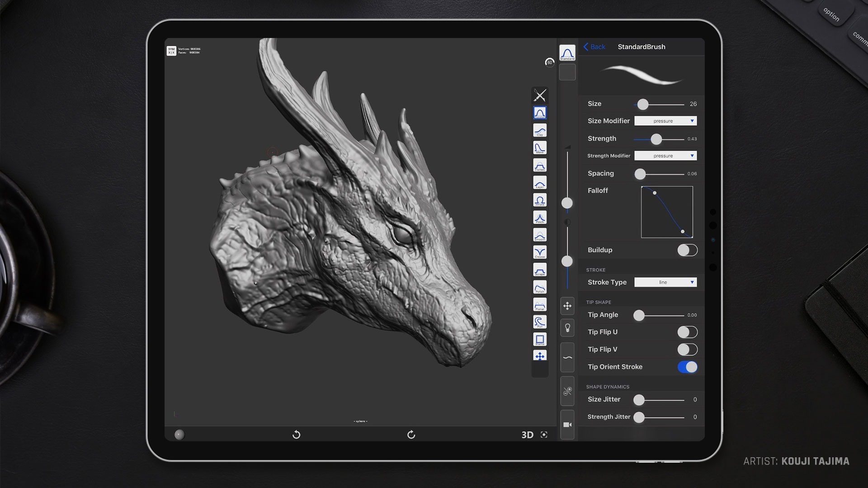Open the Size Modifier dropdown
868x488 pixels.
(x=665, y=121)
